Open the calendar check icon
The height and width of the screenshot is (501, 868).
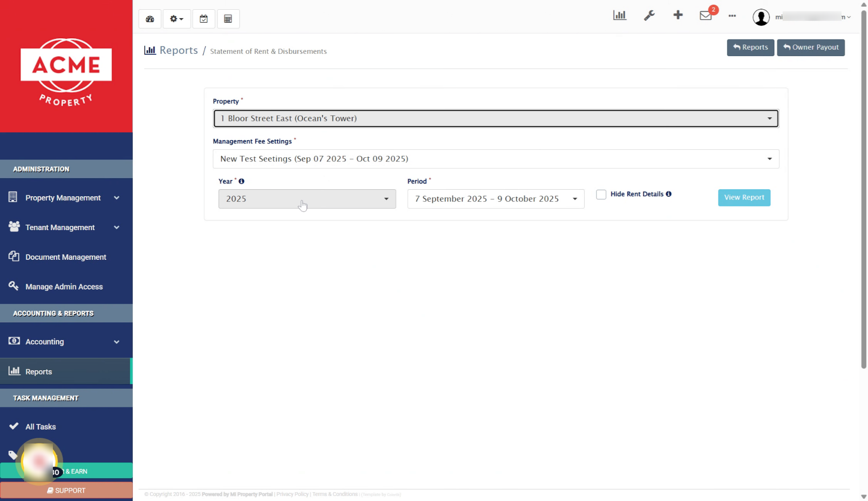point(204,19)
